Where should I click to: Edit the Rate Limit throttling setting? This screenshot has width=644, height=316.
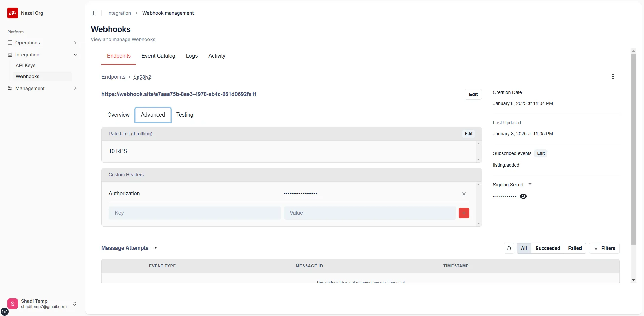point(469,134)
